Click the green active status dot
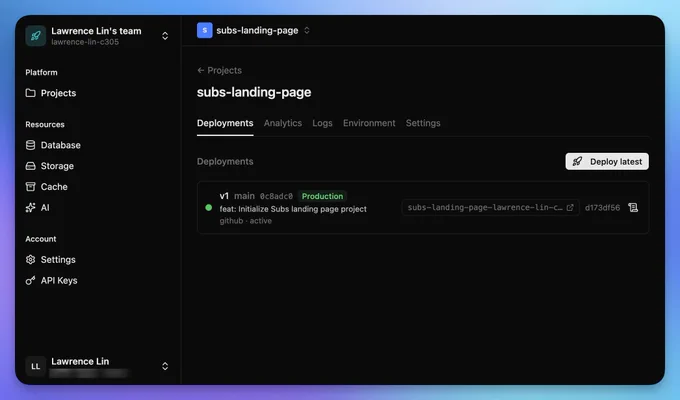 (x=209, y=208)
